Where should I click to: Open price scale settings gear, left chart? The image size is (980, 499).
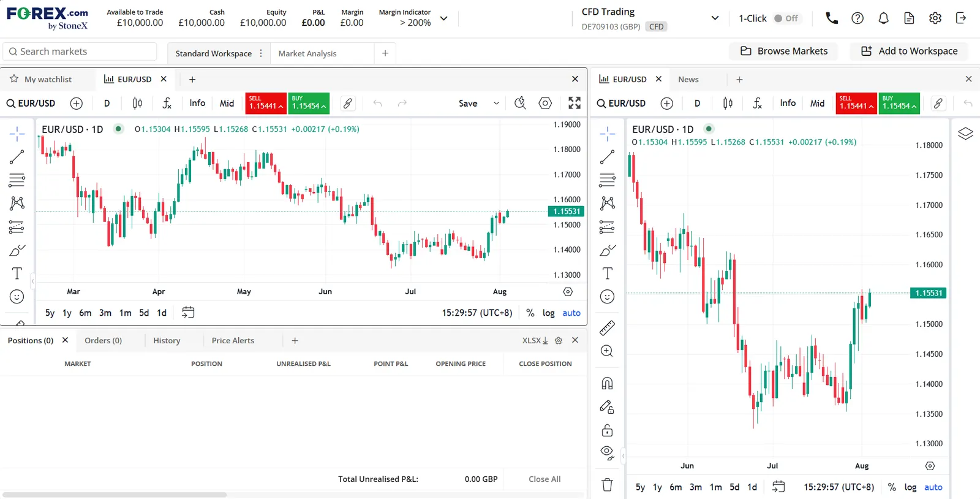568,292
